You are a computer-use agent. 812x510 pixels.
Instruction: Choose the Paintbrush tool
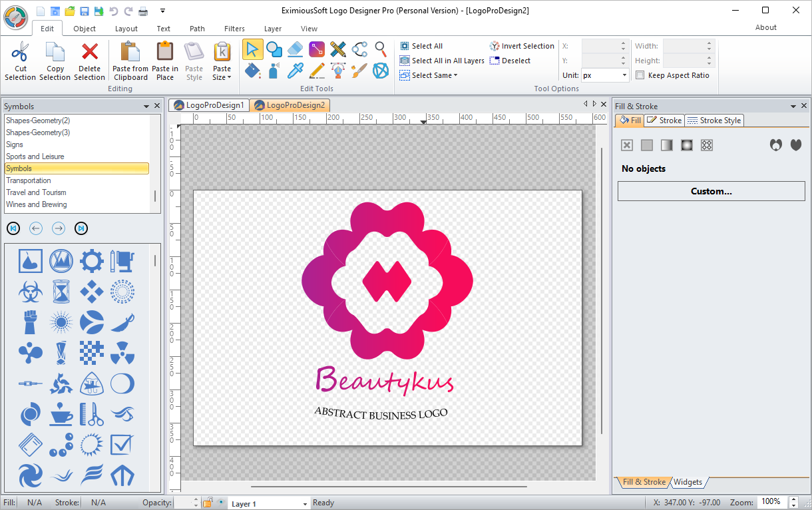[x=360, y=71]
